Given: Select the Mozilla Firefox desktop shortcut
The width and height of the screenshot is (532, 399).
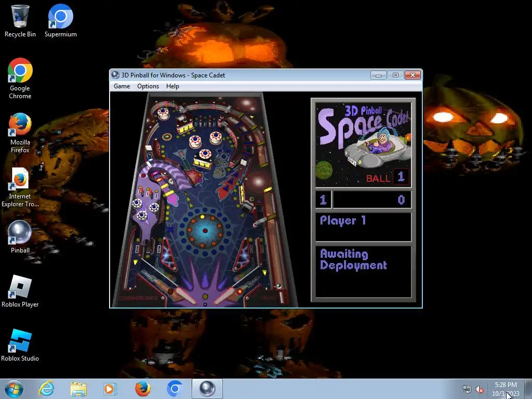Looking at the screenshot, I should [x=20, y=132].
